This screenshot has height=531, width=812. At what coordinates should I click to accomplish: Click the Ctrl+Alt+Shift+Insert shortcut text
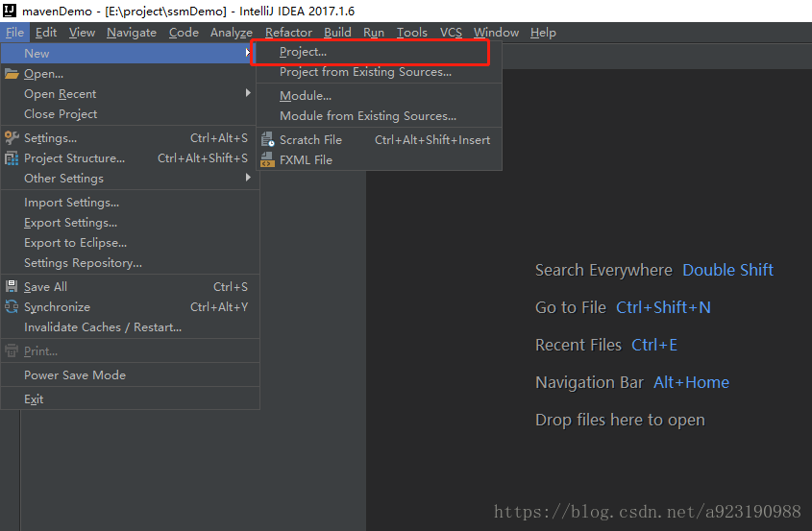[x=432, y=140]
